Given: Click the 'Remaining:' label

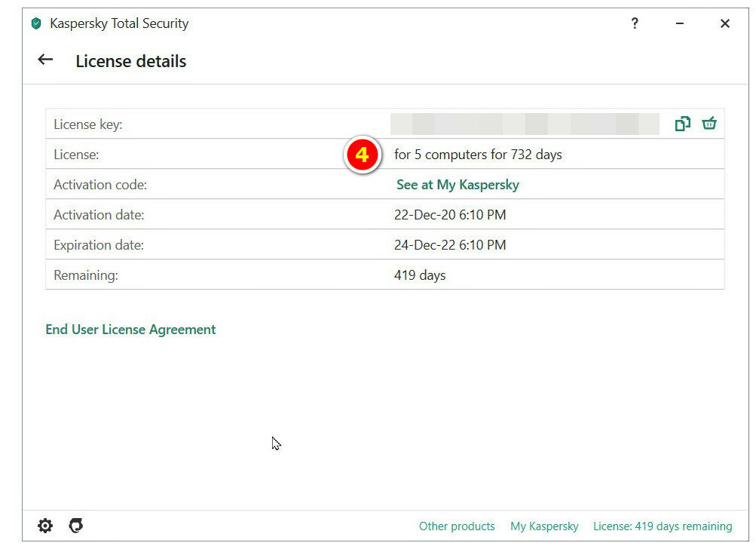Looking at the screenshot, I should tap(86, 275).
